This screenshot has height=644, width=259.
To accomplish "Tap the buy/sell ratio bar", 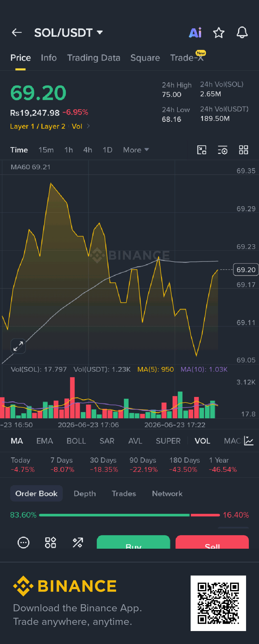I will click(x=130, y=515).
